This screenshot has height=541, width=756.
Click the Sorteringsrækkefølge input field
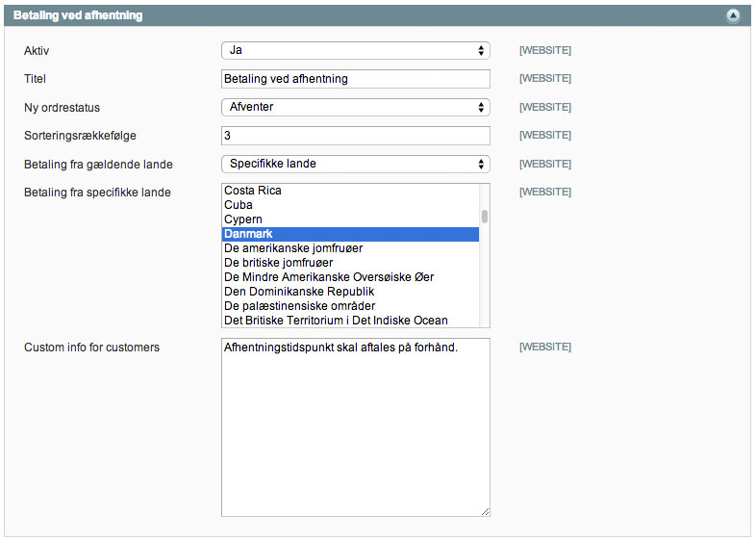[355, 136]
